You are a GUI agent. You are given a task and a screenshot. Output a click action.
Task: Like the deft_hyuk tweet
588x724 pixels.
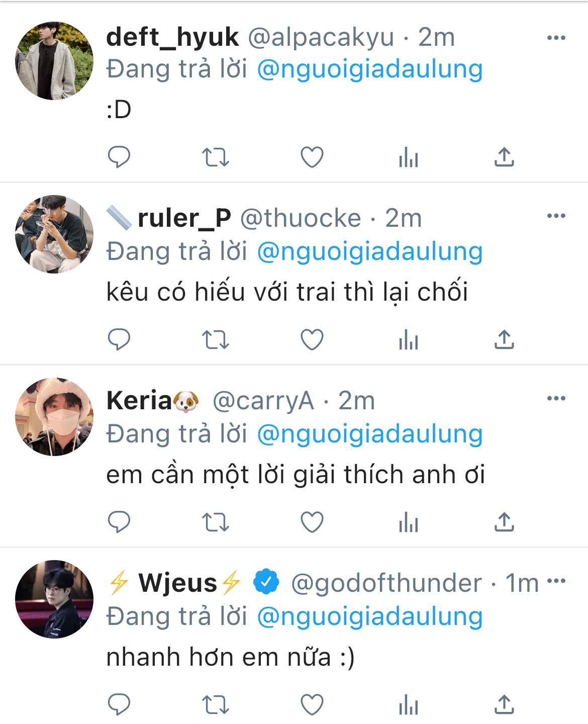[x=312, y=157]
